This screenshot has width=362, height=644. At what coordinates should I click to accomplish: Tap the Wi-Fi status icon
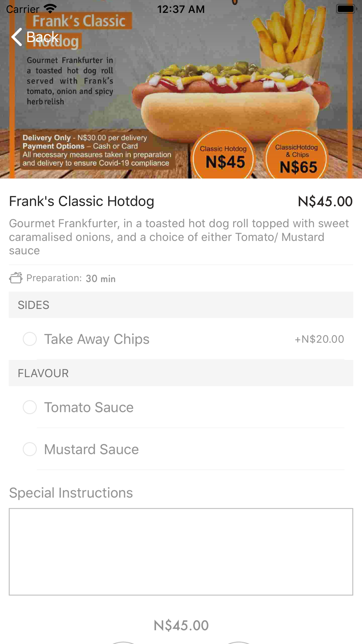coord(50,9)
